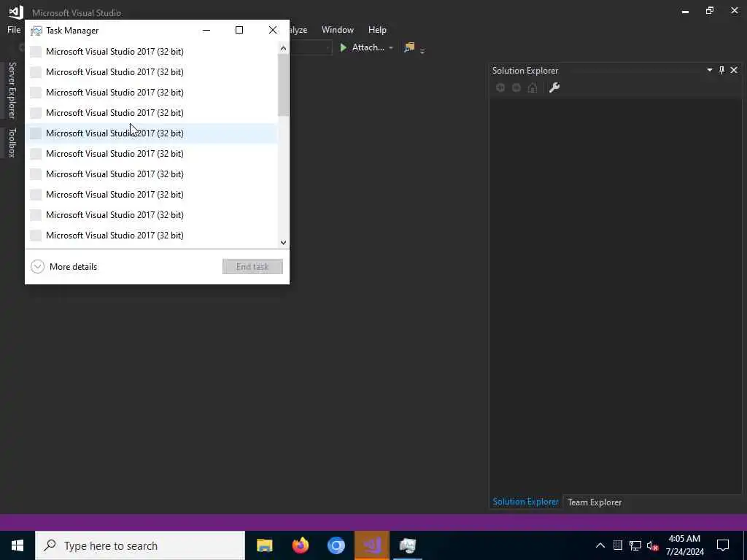Open the Help menu
747x560 pixels.
(377, 29)
